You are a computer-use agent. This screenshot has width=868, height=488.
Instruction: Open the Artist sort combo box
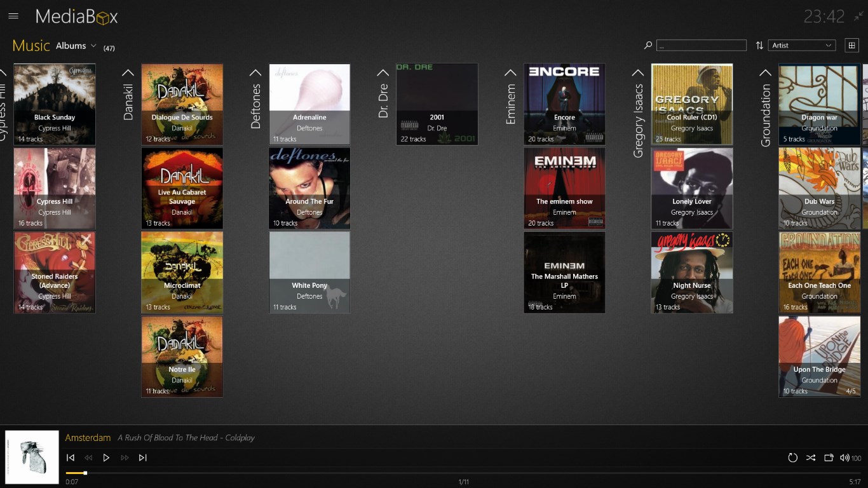(802, 45)
